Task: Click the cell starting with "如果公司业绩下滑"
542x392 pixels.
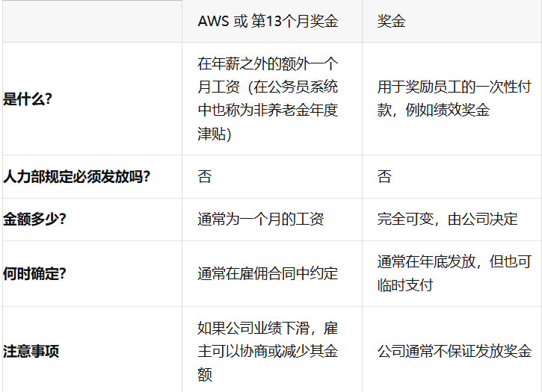Action: click(x=267, y=351)
